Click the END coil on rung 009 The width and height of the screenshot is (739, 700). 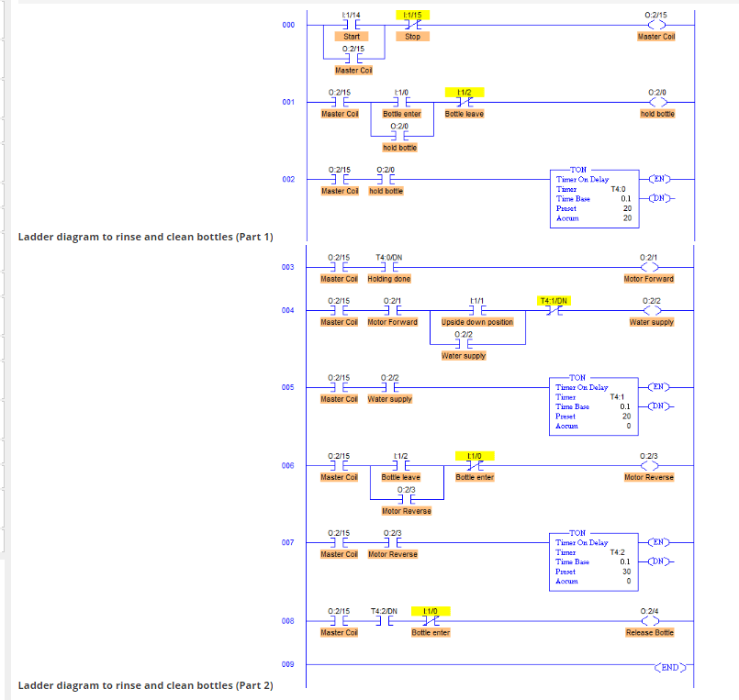click(x=668, y=668)
